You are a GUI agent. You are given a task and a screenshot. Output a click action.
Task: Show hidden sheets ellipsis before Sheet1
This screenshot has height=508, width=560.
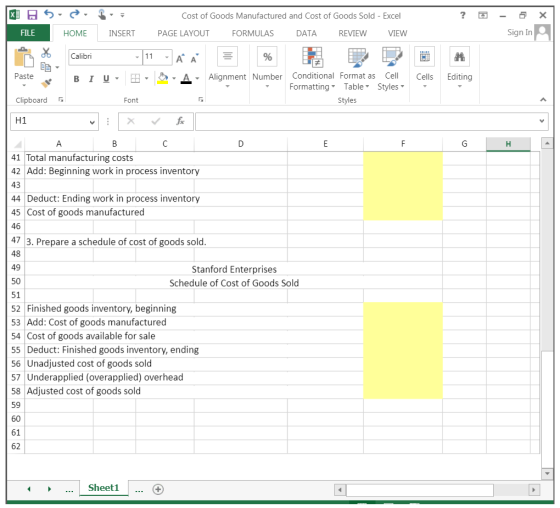pos(69,490)
